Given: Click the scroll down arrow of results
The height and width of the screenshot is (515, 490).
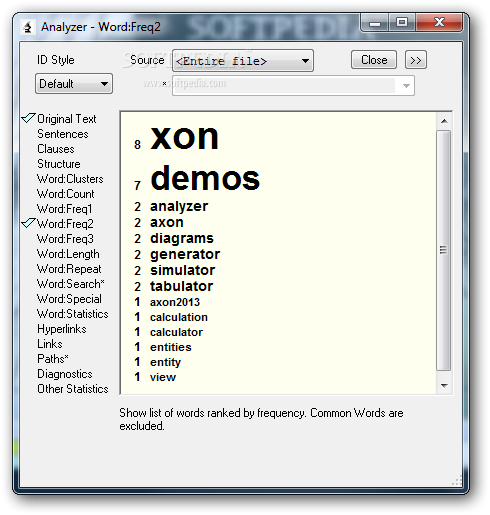Looking at the screenshot, I should coord(444,386).
